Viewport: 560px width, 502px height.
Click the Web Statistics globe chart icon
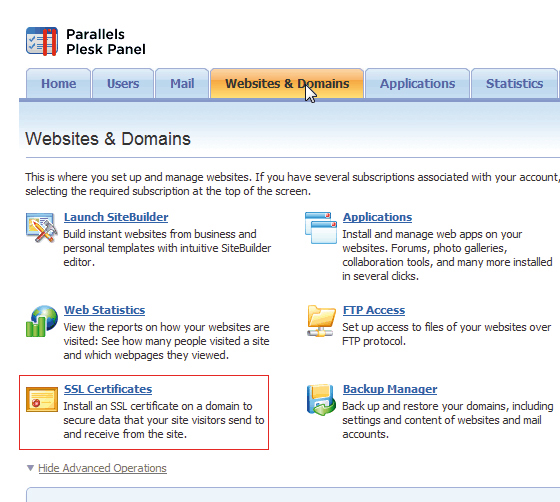pos(42,321)
